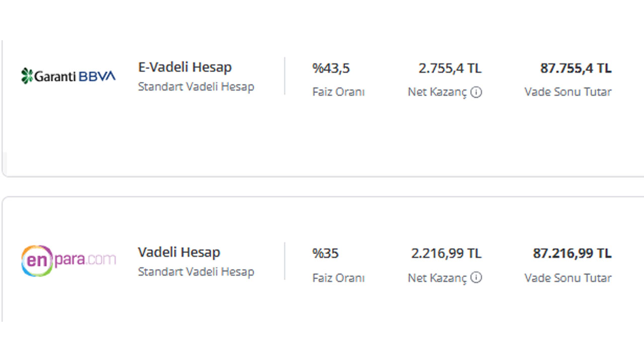Click the %35 interest rate value
Viewport: 644px width, 362px height.
coord(326,253)
